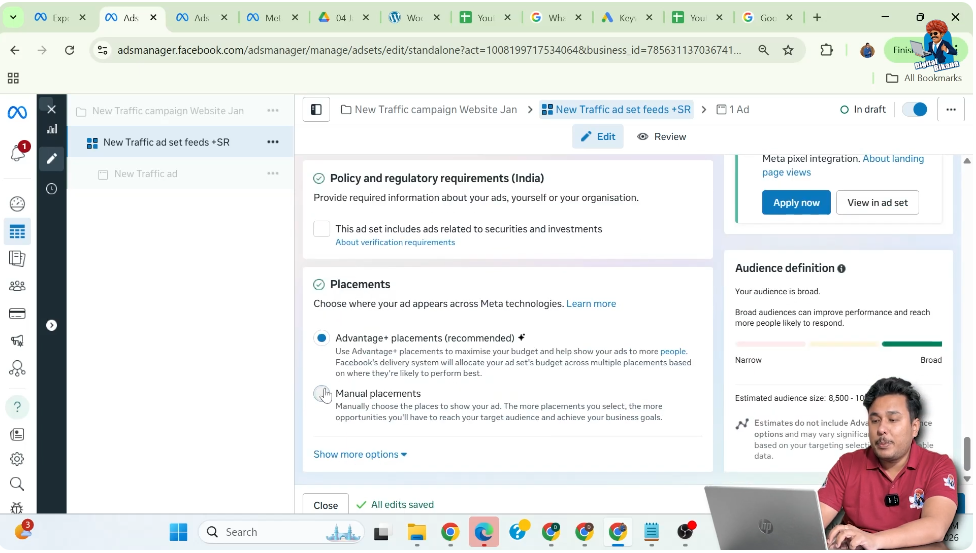Open the About verification requirements link
Viewport: 976px width, 553px height.
pyautogui.click(x=395, y=243)
